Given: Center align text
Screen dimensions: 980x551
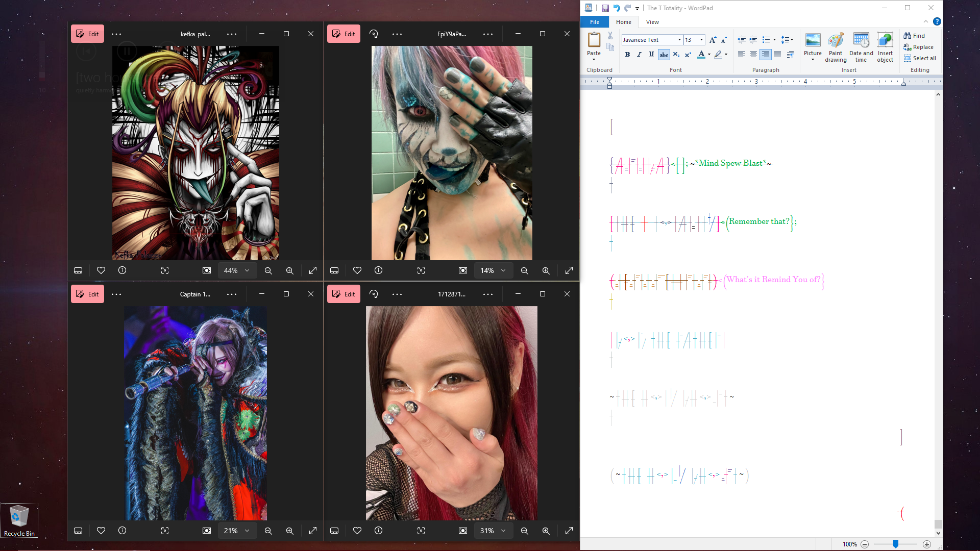Looking at the screenshot, I should pyautogui.click(x=753, y=55).
